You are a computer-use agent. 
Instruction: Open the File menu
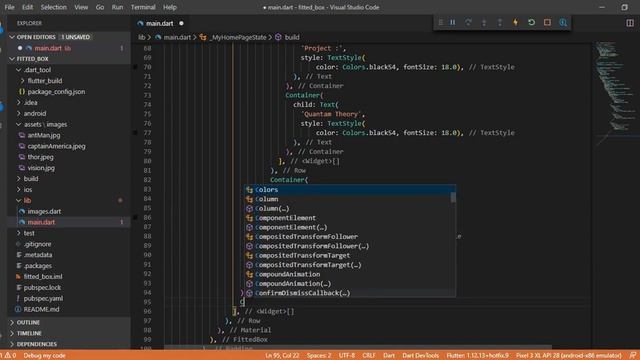[x=9, y=7]
